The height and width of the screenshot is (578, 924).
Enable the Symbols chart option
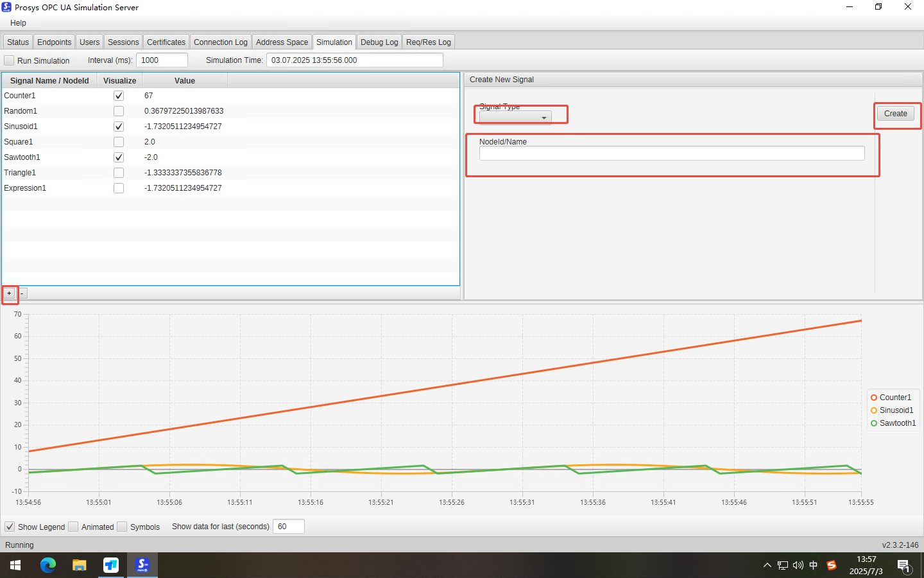pyautogui.click(x=122, y=527)
